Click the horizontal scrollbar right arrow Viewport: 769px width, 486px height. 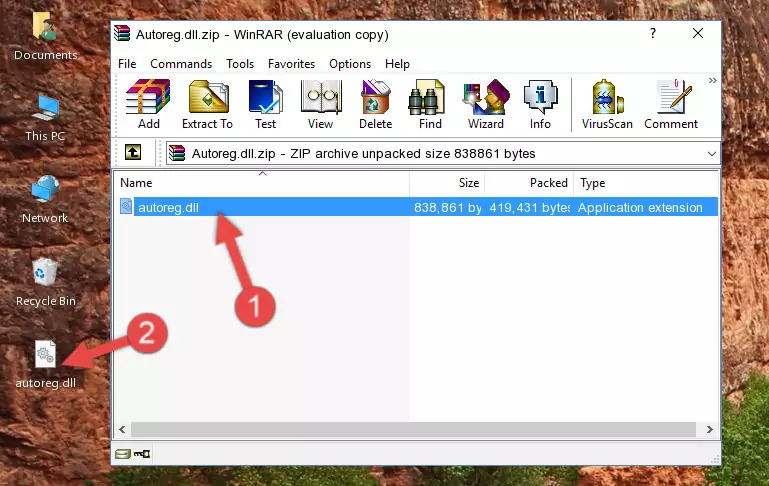[710, 429]
